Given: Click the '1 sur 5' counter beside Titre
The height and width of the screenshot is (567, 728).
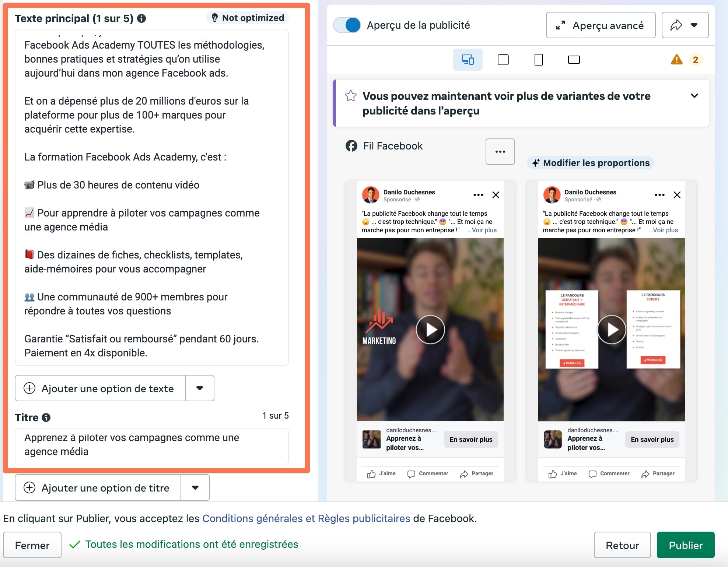Looking at the screenshot, I should pyautogui.click(x=275, y=416).
